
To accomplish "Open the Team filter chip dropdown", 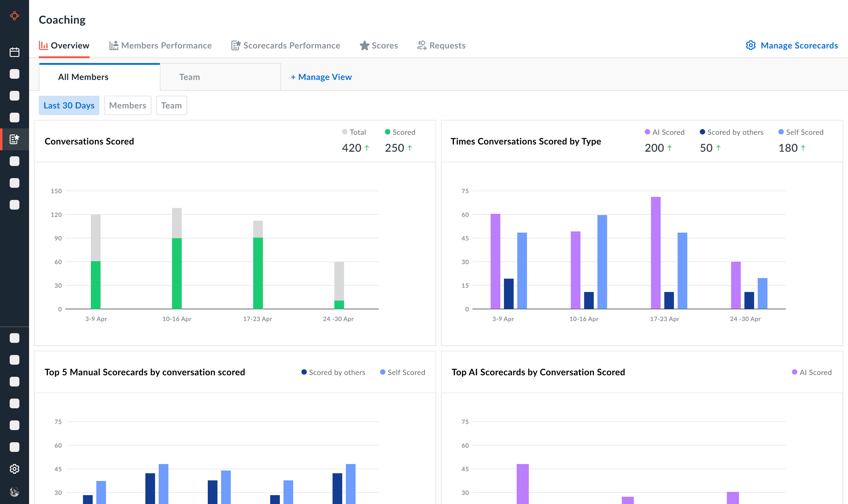I will click(x=171, y=105).
